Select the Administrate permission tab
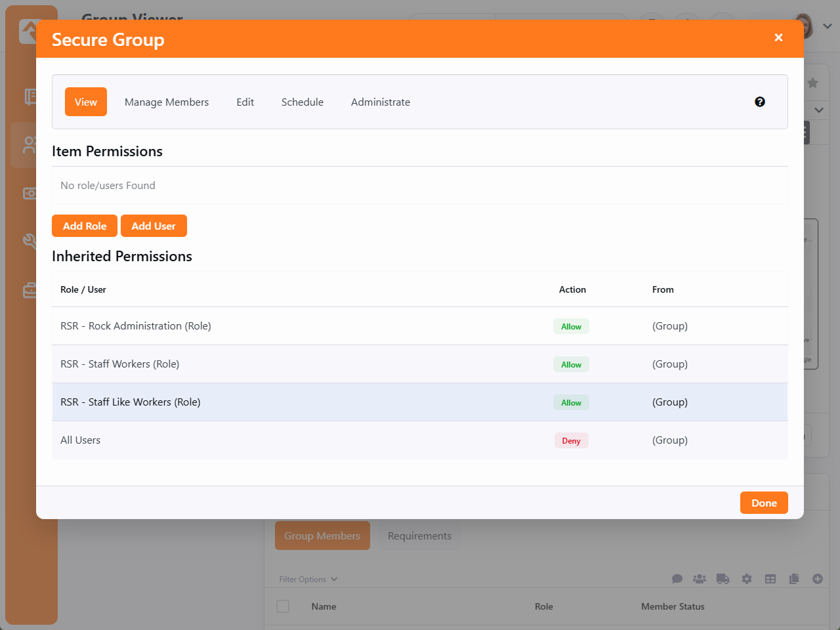 tap(381, 102)
